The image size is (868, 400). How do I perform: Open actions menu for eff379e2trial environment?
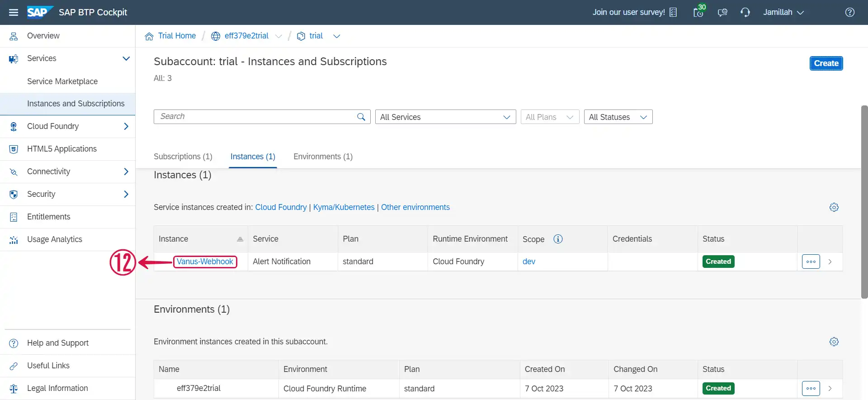coord(811,388)
